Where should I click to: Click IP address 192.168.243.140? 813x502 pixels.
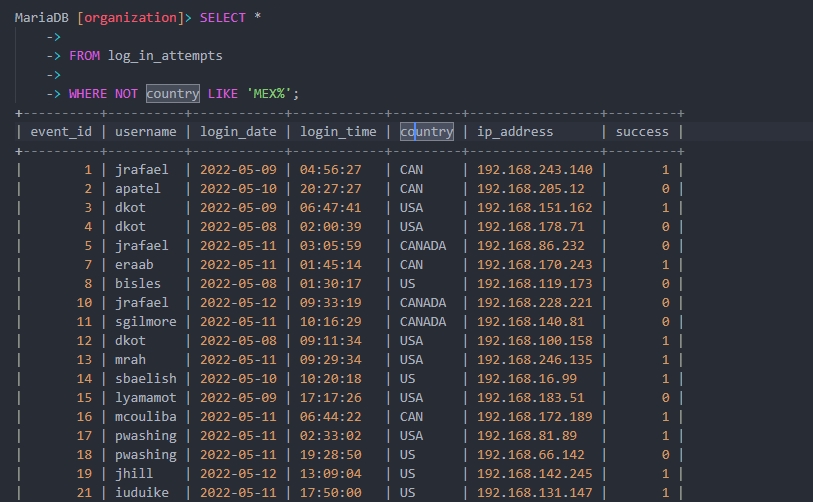click(534, 170)
